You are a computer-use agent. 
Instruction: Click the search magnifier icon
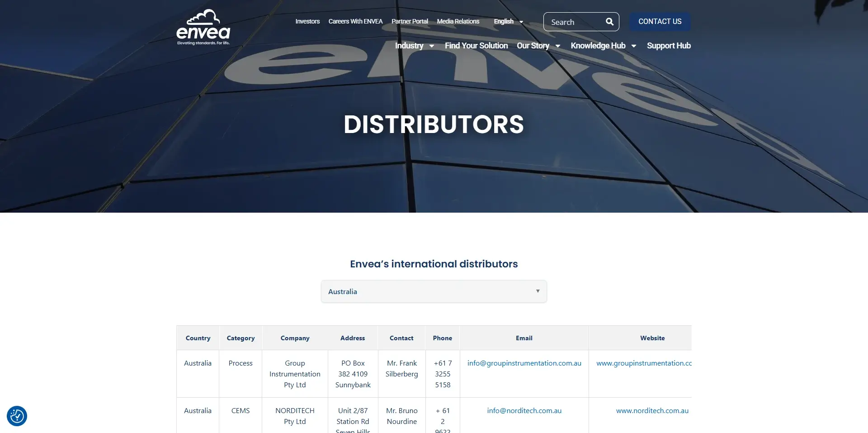click(x=609, y=22)
